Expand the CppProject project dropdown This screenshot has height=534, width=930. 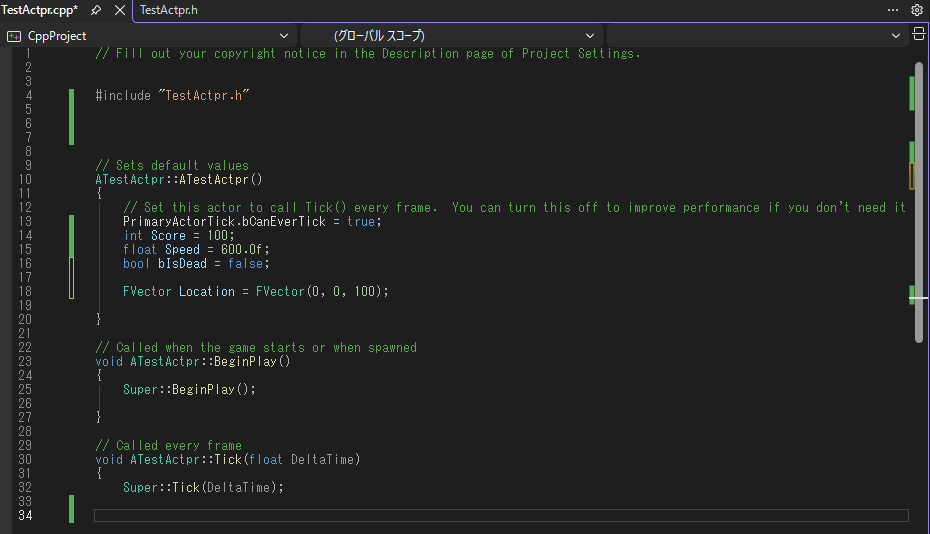pos(283,36)
